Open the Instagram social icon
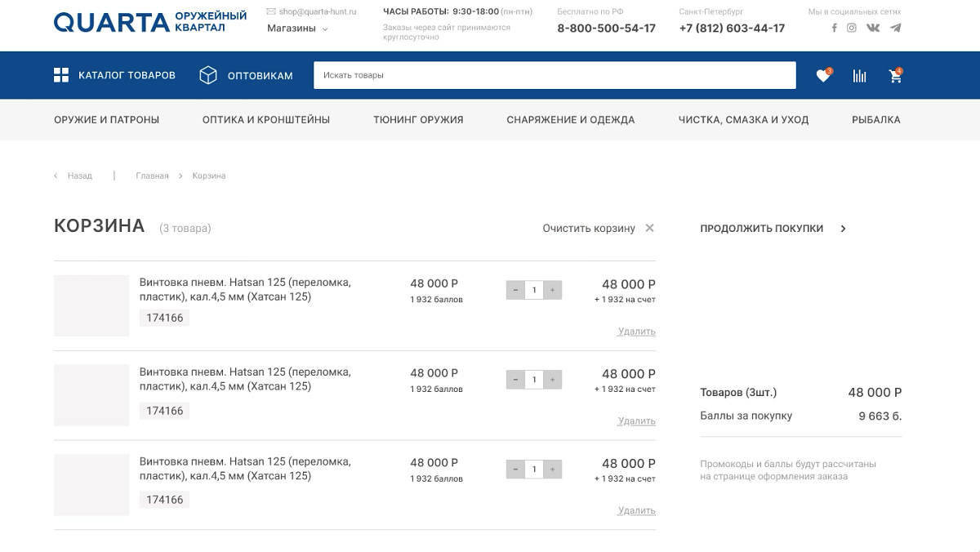Viewport: 980px width, 552px height. click(852, 28)
